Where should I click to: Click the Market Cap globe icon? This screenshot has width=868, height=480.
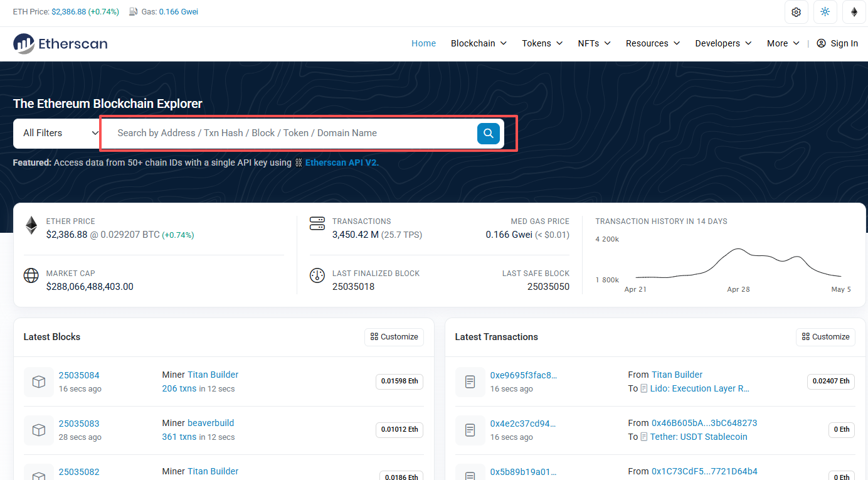(31, 275)
